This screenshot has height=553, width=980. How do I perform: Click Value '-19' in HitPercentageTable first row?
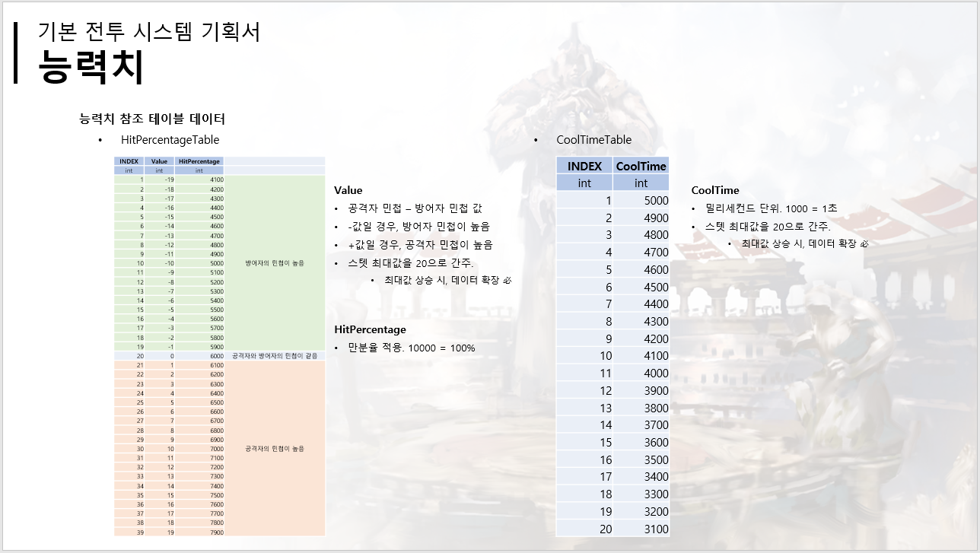click(159, 180)
